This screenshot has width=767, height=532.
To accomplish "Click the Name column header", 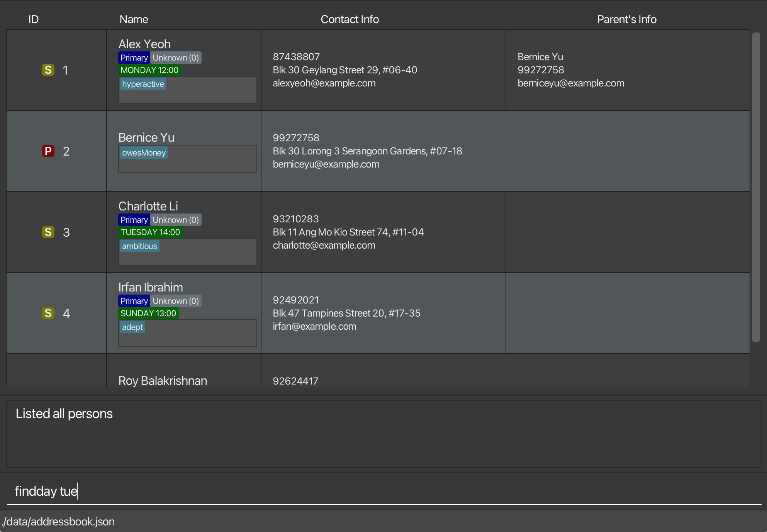I will pyautogui.click(x=134, y=19).
